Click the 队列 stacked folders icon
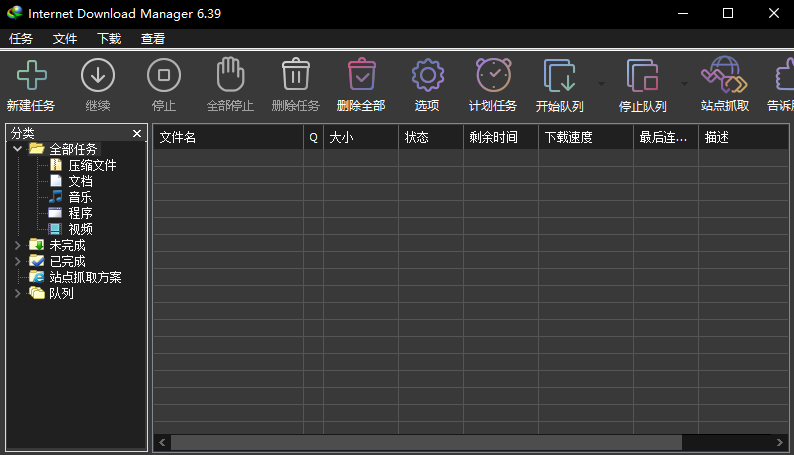794x455 pixels. coord(36,293)
